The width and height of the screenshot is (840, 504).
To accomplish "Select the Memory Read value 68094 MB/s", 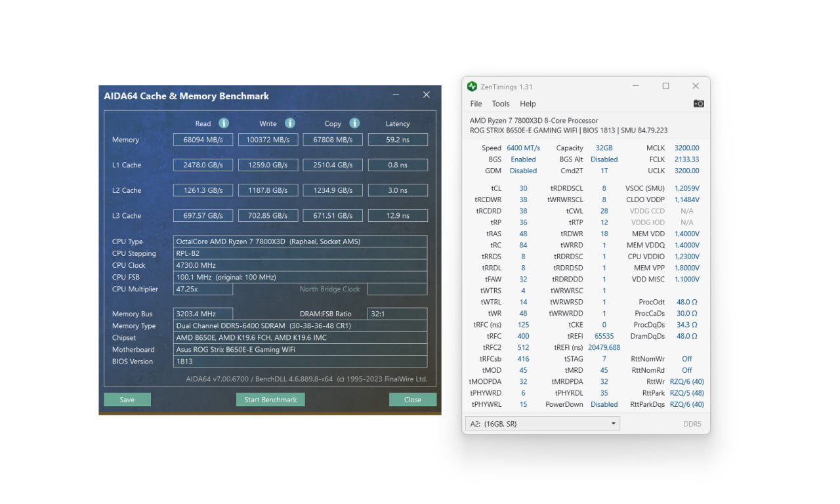I will coord(203,140).
